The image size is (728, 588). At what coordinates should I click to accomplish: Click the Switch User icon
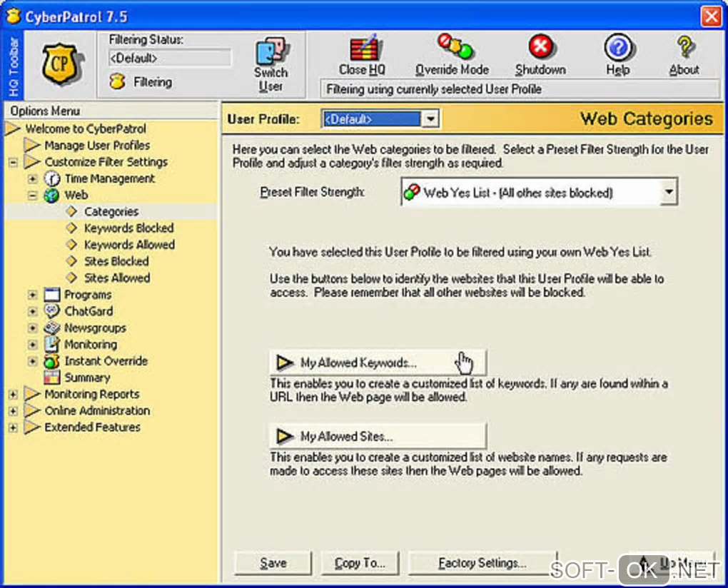(x=272, y=52)
